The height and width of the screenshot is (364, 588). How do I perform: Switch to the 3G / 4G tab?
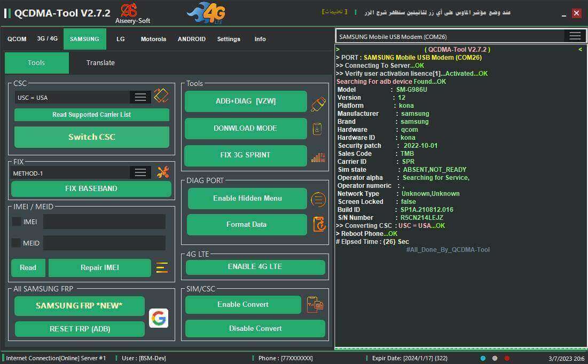(x=47, y=38)
